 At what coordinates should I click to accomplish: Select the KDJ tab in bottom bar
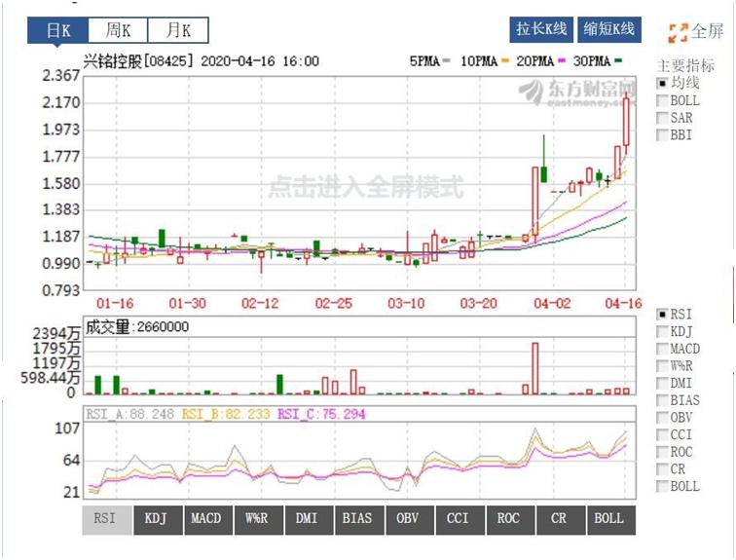click(158, 520)
